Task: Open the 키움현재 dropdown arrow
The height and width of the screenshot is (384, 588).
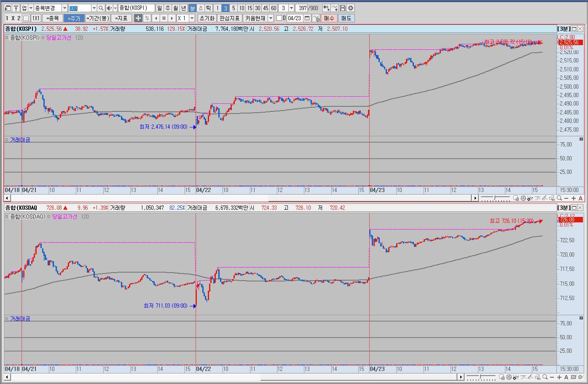Action: (x=271, y=18)
